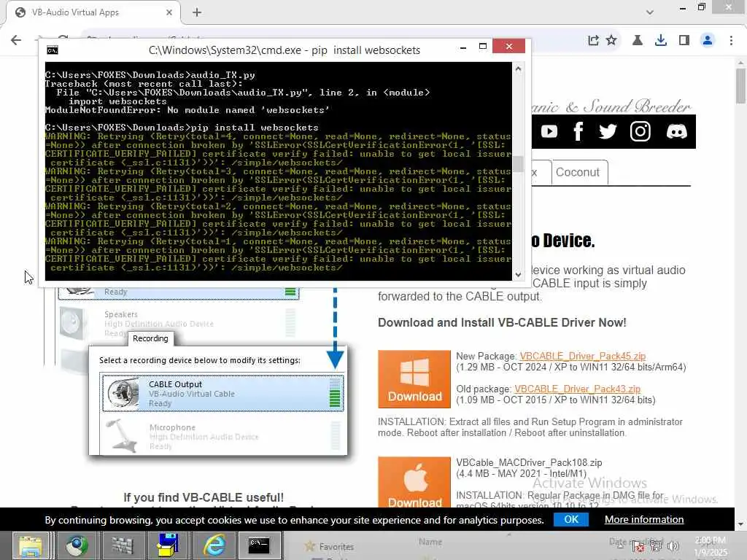Close the VB-Audio Virtual Apps tab

click(x=169, y=12)
